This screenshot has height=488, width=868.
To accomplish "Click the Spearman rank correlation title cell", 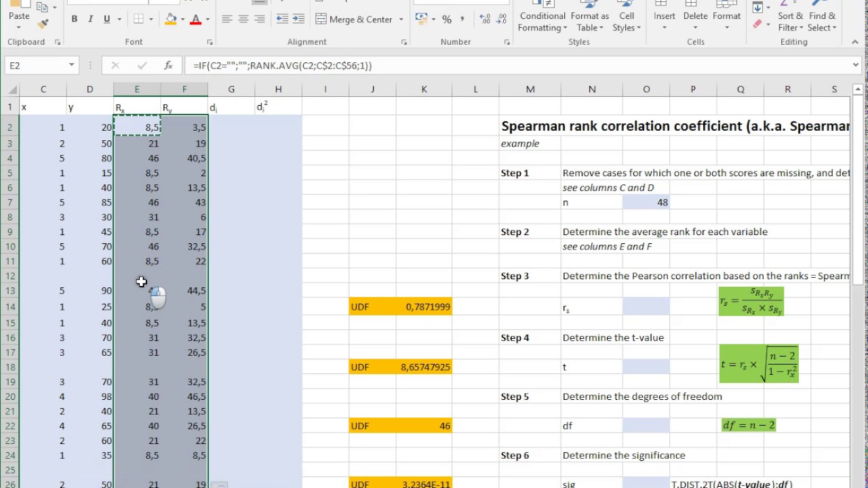I will pyautogui.click(x=675, y=126).
